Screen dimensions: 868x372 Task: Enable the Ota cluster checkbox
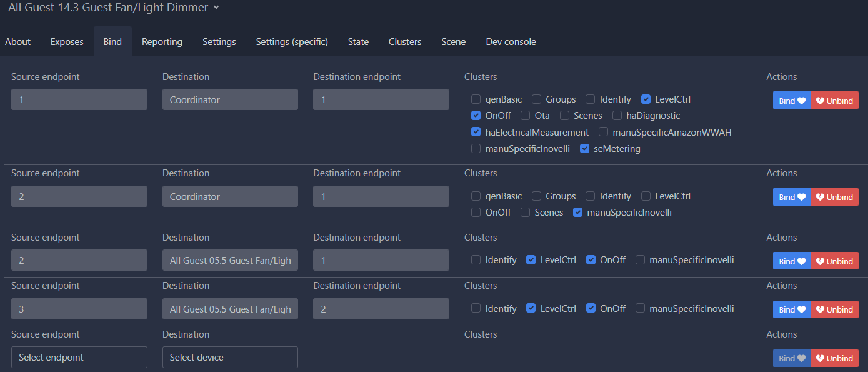tap(525, 116)
